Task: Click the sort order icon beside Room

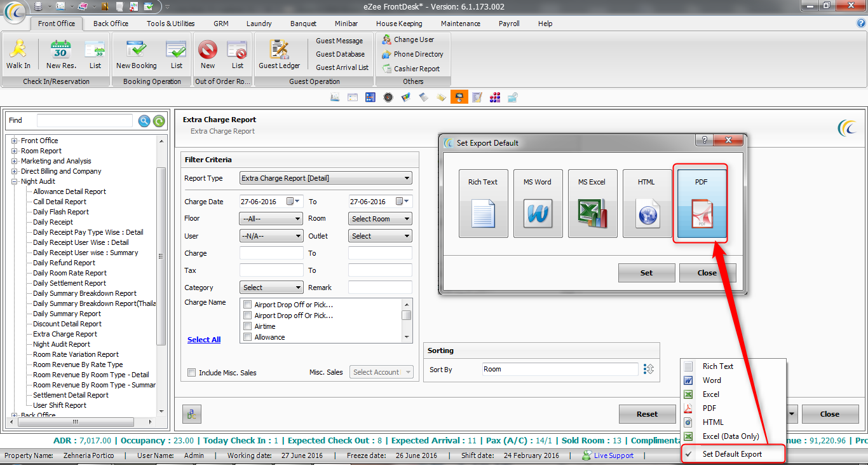Action: tap(649, 369)
